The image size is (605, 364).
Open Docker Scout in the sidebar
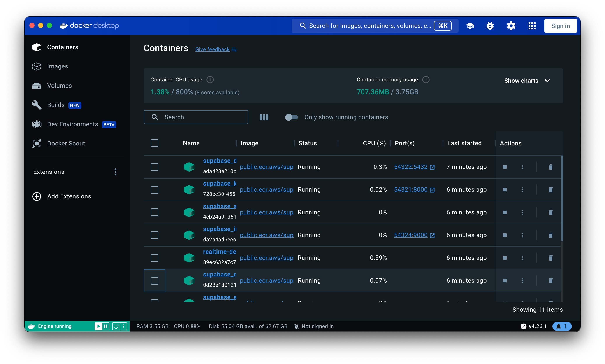[x=66, y=143]
